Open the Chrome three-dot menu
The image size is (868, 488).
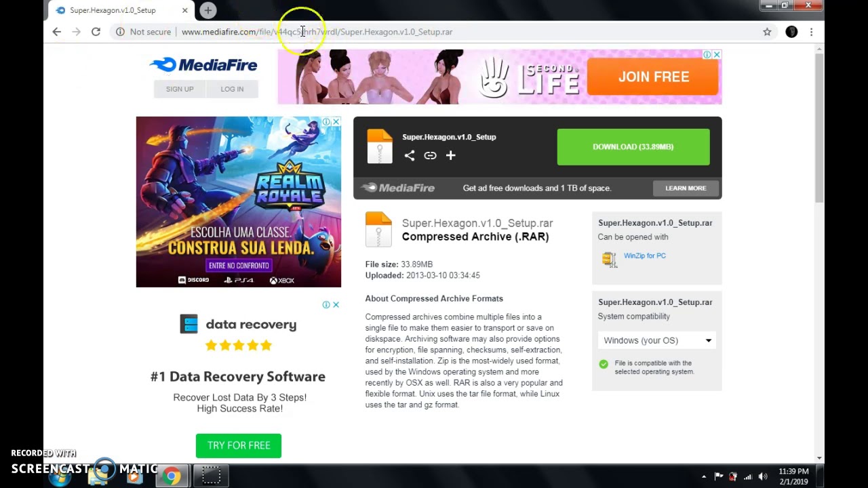811,32
